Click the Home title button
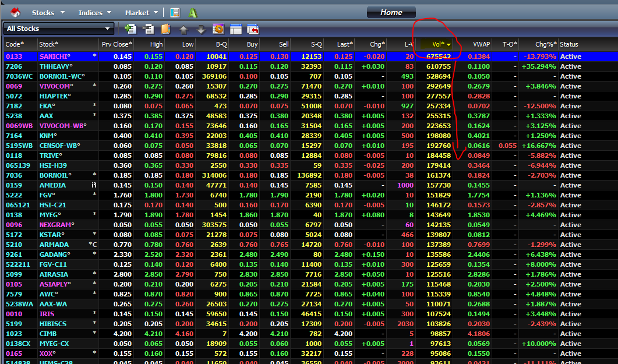The height and width of the screenshot is (364, 618). click(x=391, y=12)
